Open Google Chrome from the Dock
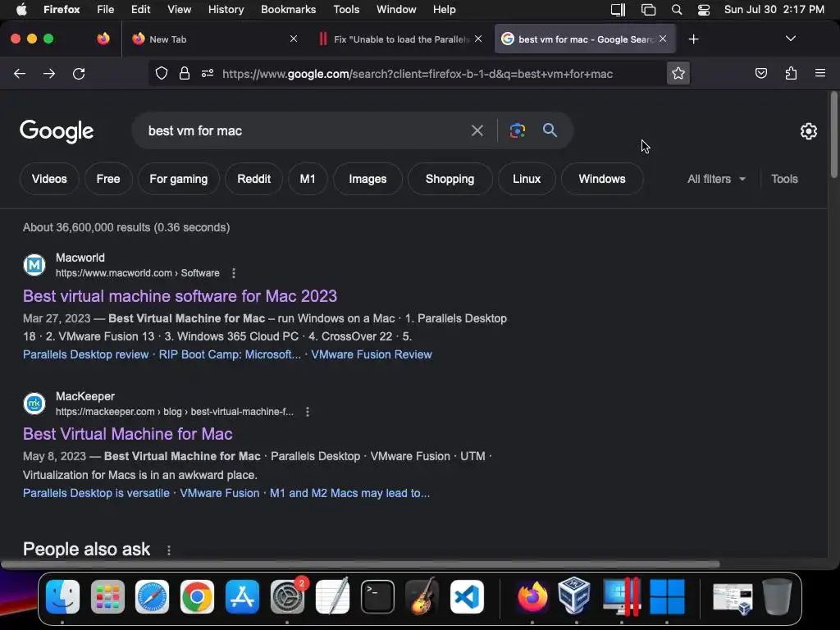 pos(197,596)
